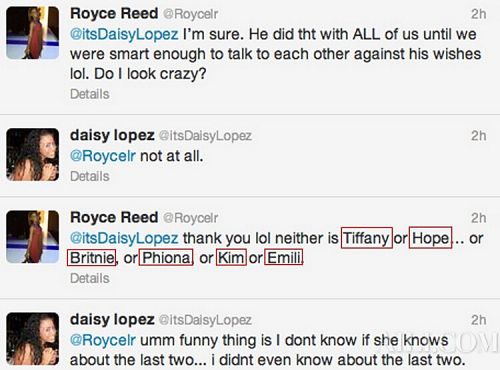This screenshot has height=370, width=500.
Task: Click the 2h timestamp on last tweet
Action: (478, 320)
